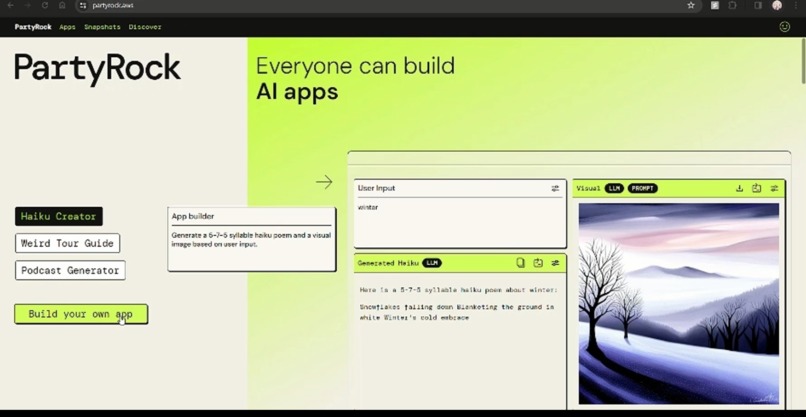
Task: Reload the page with refresh icon
Action: [45, 5]
